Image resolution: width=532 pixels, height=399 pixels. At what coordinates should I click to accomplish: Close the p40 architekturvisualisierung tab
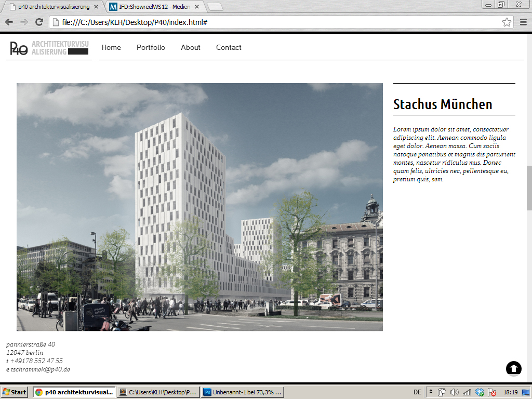[x=96, y=7]
